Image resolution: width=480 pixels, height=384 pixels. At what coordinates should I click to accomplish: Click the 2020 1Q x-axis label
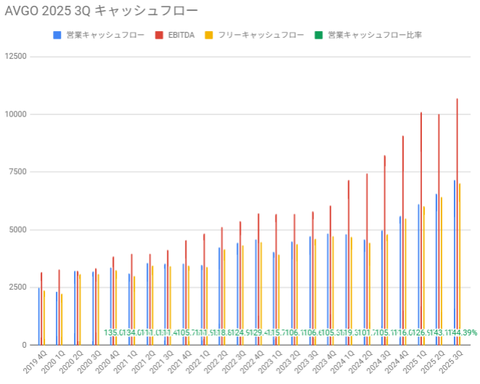pos(53,361)
